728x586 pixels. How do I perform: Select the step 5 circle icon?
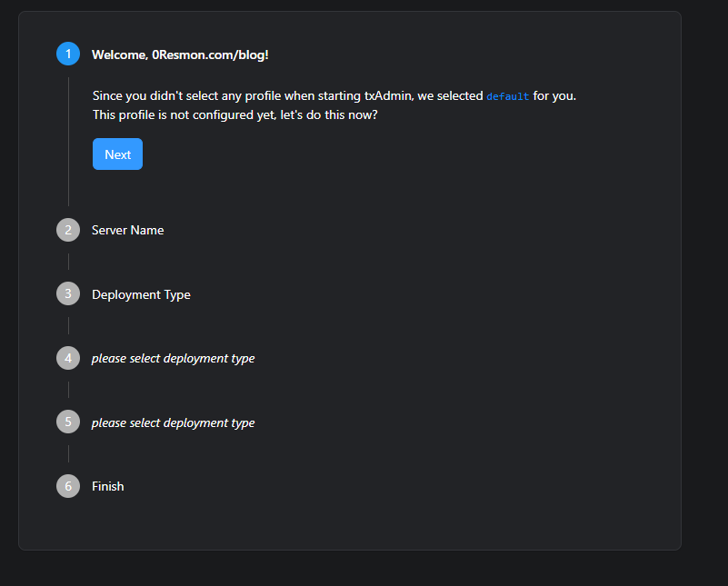68,422
